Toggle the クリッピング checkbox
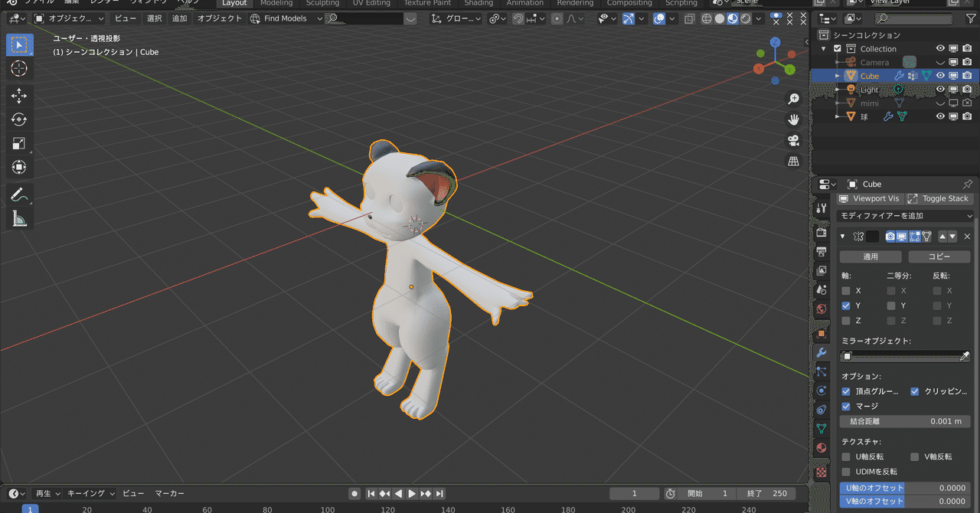 [x=914, y=391]
